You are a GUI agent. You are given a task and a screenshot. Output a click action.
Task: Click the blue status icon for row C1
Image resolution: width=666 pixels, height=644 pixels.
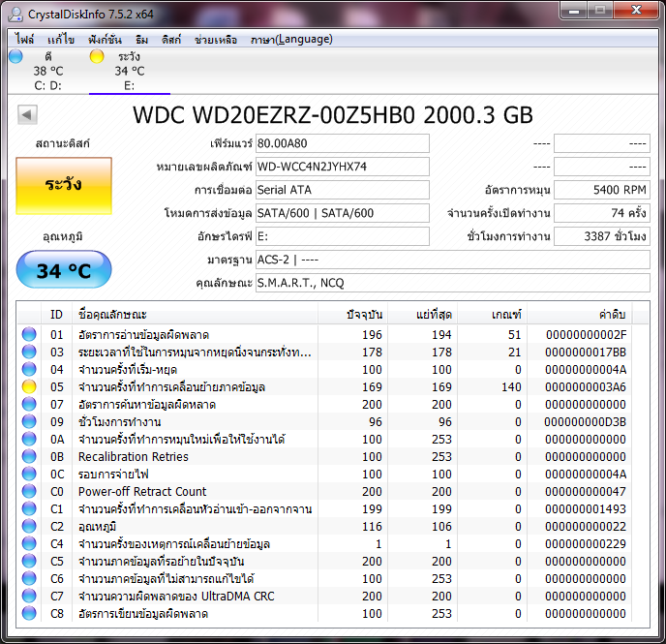pos(29,508)
